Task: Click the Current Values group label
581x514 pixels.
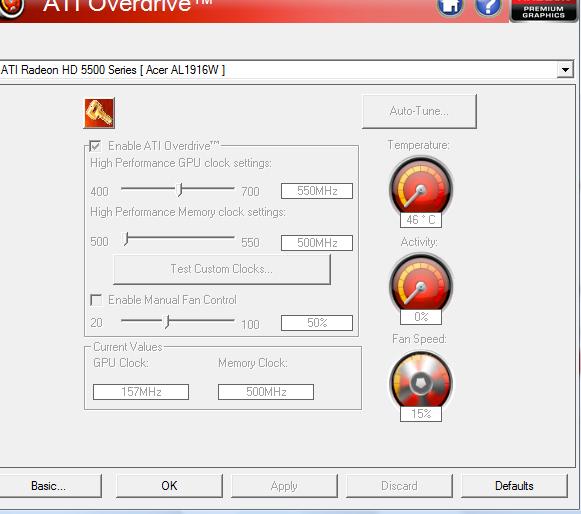Action: pos(128,347)
